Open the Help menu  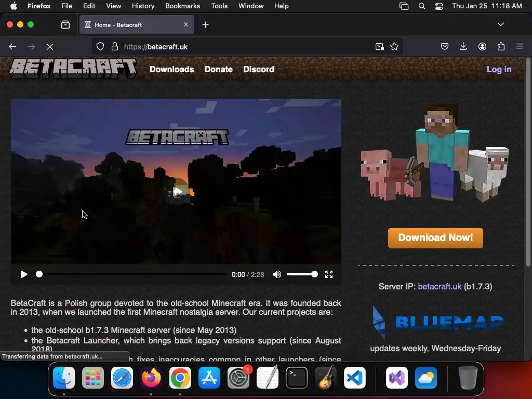281,6
